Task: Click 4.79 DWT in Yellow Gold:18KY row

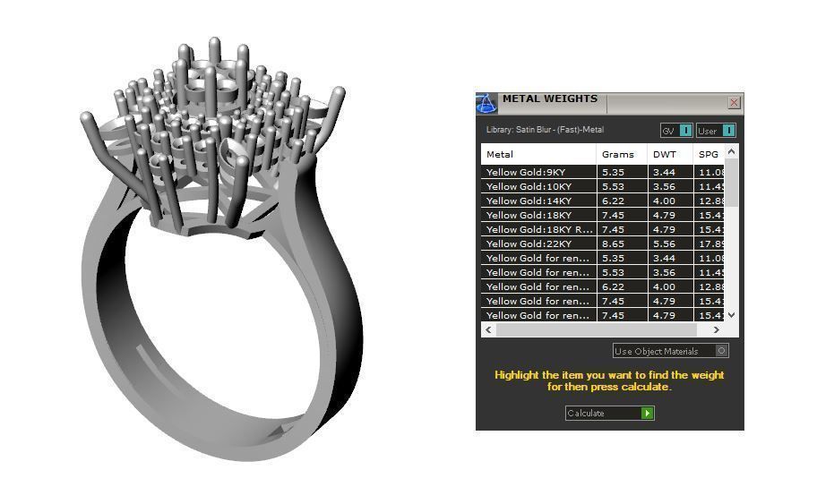Action: click(x=670, y=216)
